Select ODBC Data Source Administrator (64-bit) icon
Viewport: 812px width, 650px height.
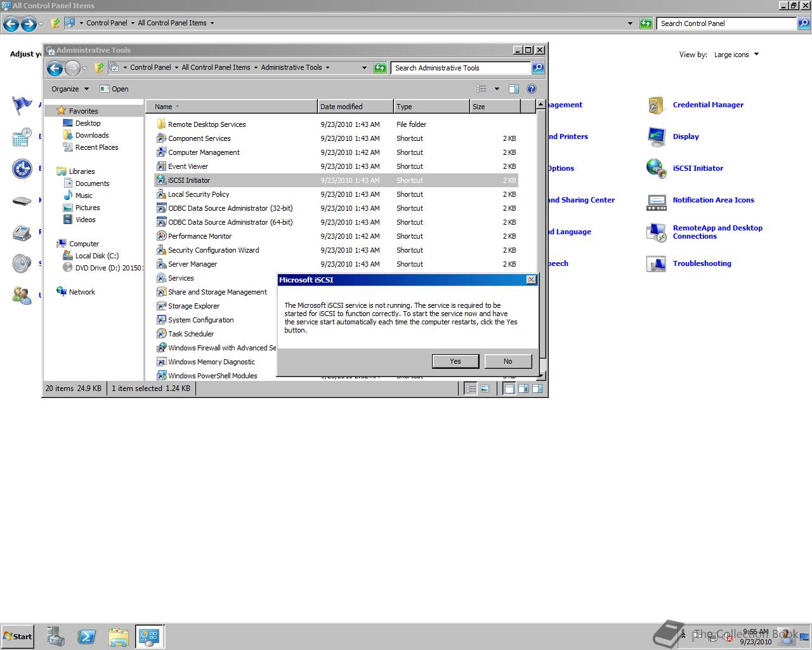pos(161,222)
